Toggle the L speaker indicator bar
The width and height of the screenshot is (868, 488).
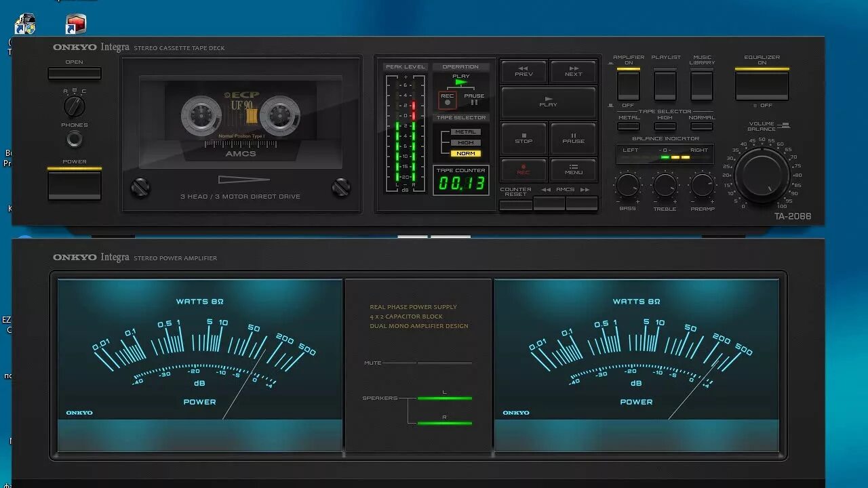pyautogui.click(x=444, y=398)
